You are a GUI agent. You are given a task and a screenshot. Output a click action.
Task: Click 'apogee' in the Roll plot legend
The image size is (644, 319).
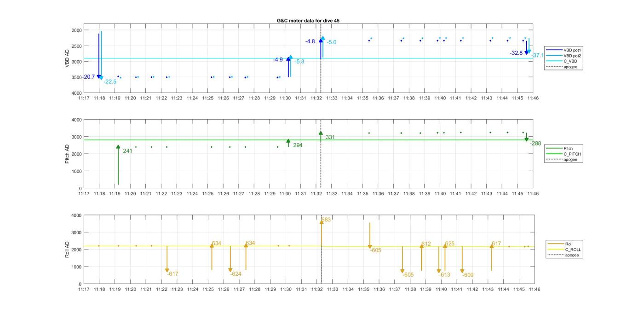coord(563,255)
